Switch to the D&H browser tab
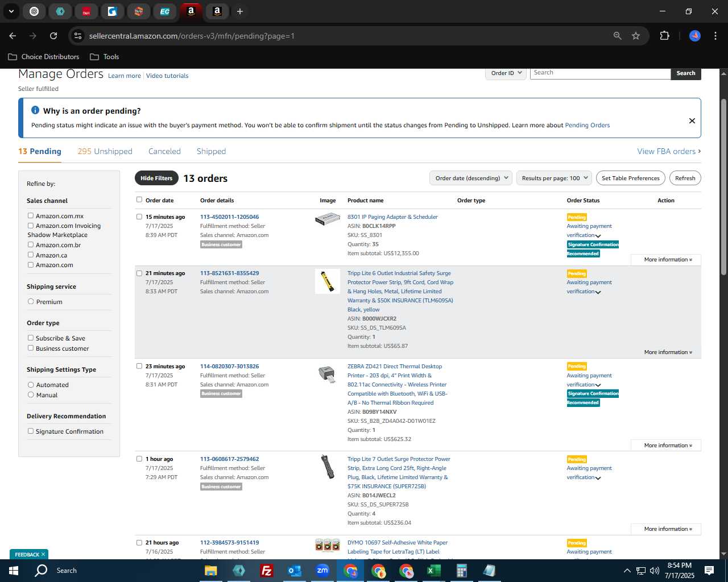This screenshot has height=582, width=728. (x=86, y=11)
